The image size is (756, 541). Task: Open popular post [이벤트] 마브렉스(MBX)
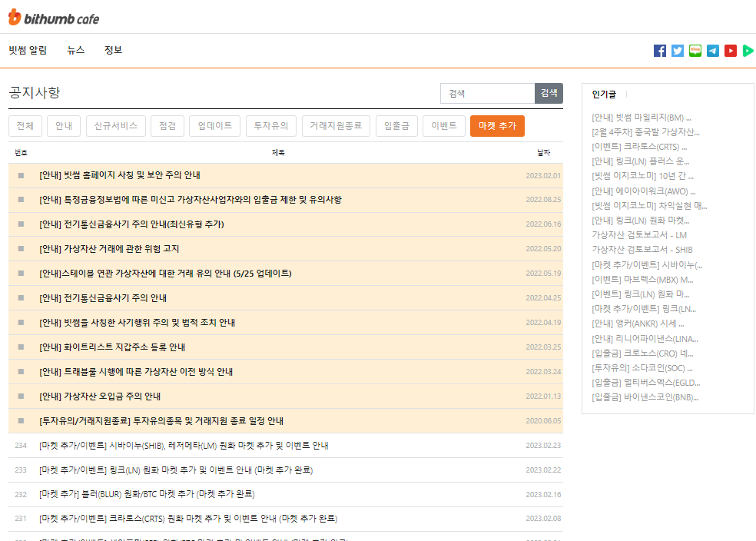pyautogui.click(x=642, y=280)
